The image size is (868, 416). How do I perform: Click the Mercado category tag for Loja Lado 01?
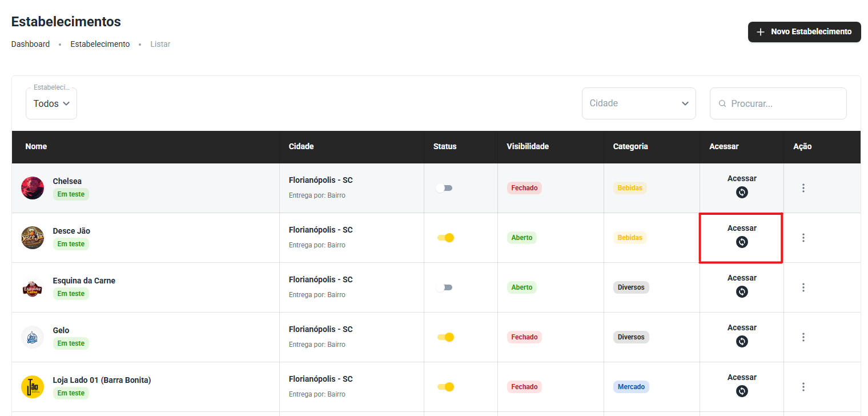tap(631, 387)
